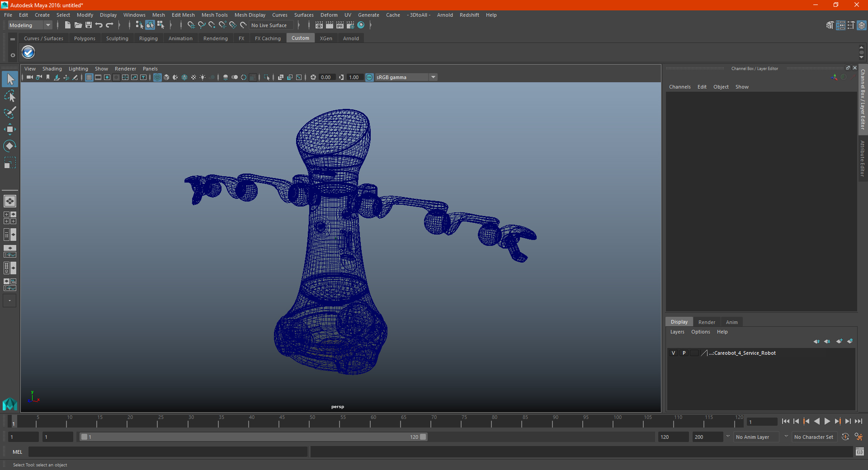Toggle playback P of Careobot layer
This screenshot has width=868, height=470.
coord(684,353)
